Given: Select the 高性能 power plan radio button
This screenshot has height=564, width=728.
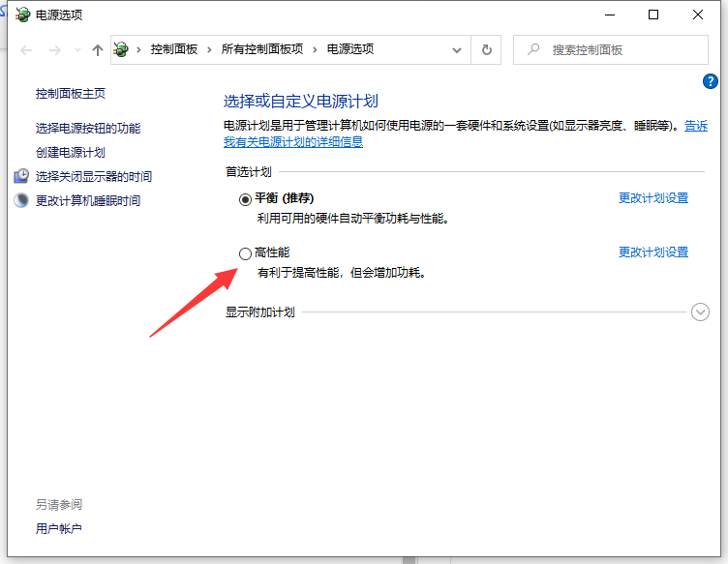Looking at the screenshot, I should (245, 253).
